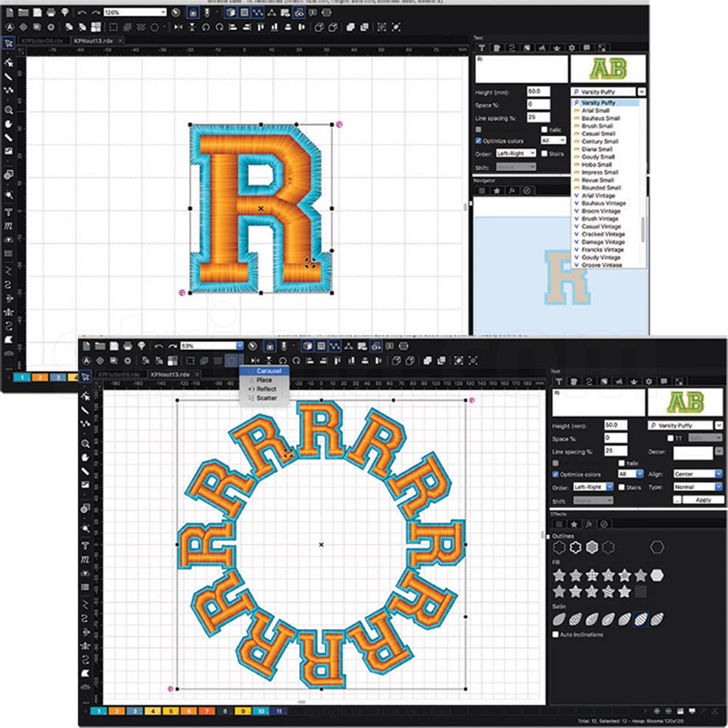The width and height of the screenshot is (728, 728).
Task: Select a hexagon outline style in Outlines section
Action: (657, 547)
